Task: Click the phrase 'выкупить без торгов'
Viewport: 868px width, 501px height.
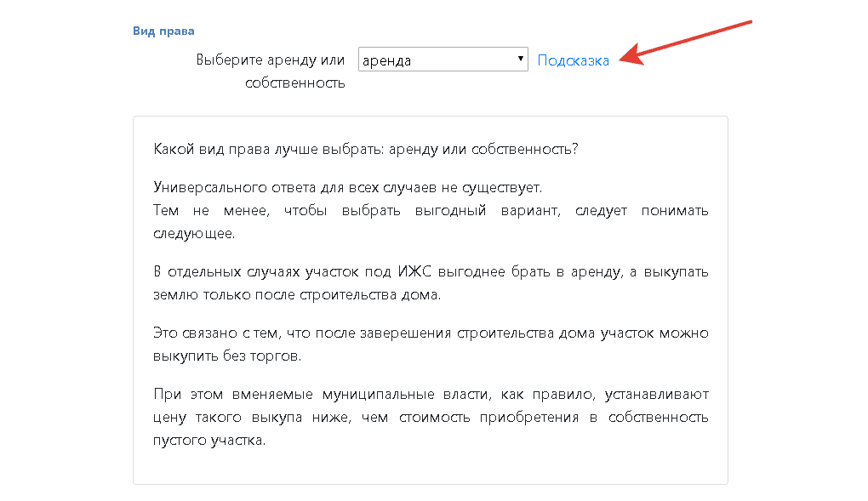Action: click(x=226, y=356)
